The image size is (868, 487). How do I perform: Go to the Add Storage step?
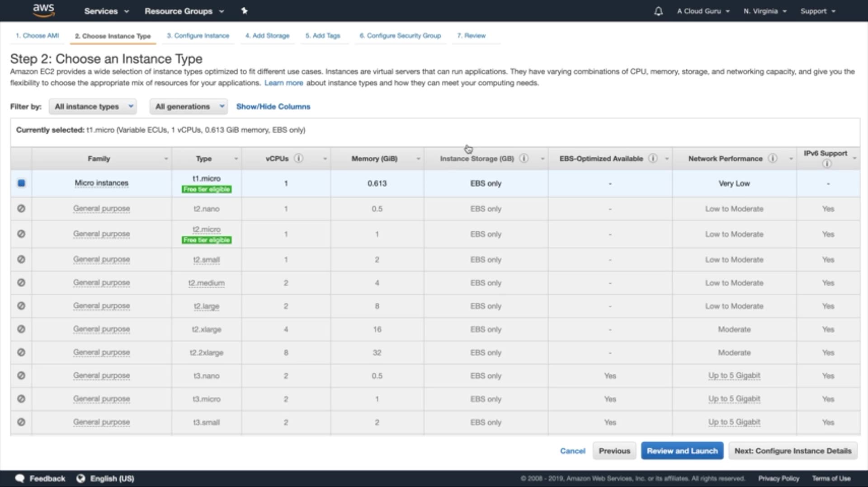(267, 36)
